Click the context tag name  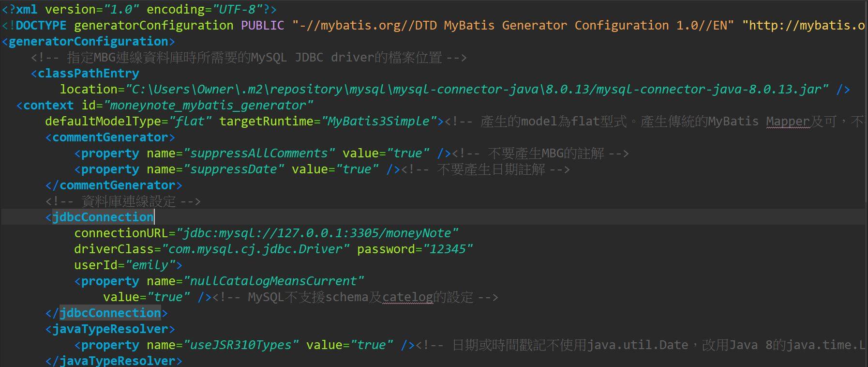pos(48,105)
